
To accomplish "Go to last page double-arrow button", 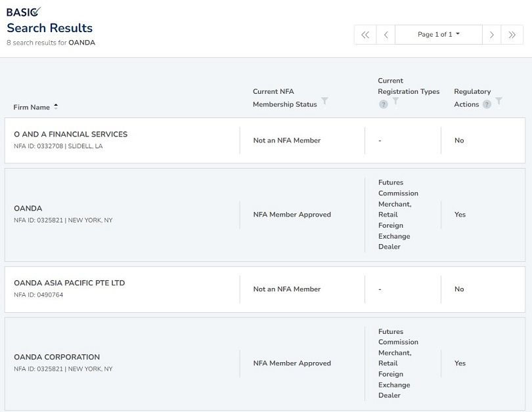I will pyautogui.click(x=512, y=35).
